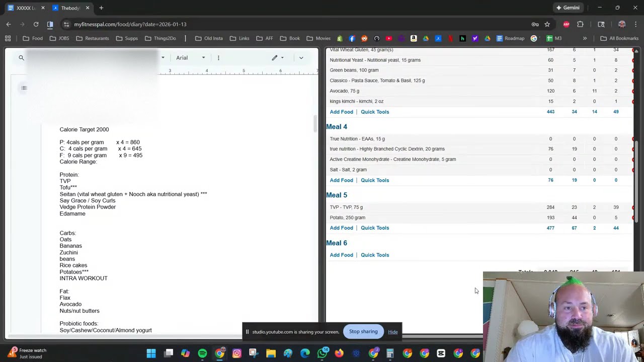
Task: Open the TVP 75 g food entry
Action: point(346,207)
